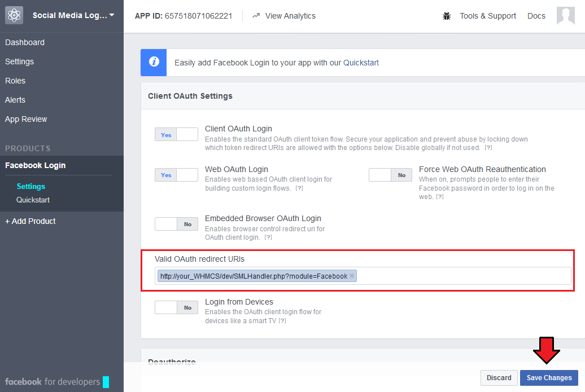Click help [?] for Login from Devices
Viewport: 585px width, 392px height.
click(282, 321)
